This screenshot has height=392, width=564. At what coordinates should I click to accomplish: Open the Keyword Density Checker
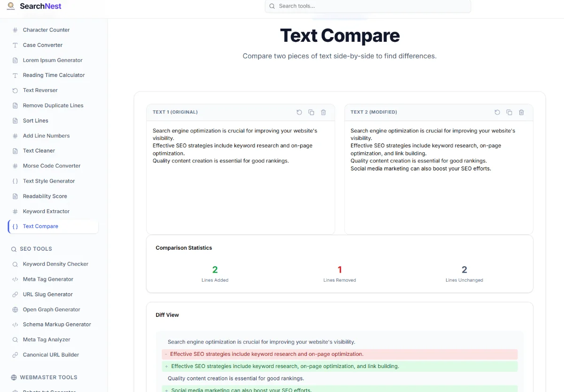(x=55, y=264)
